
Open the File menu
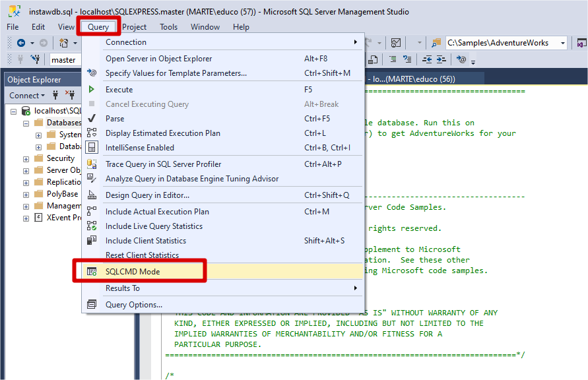pos(13,27)
